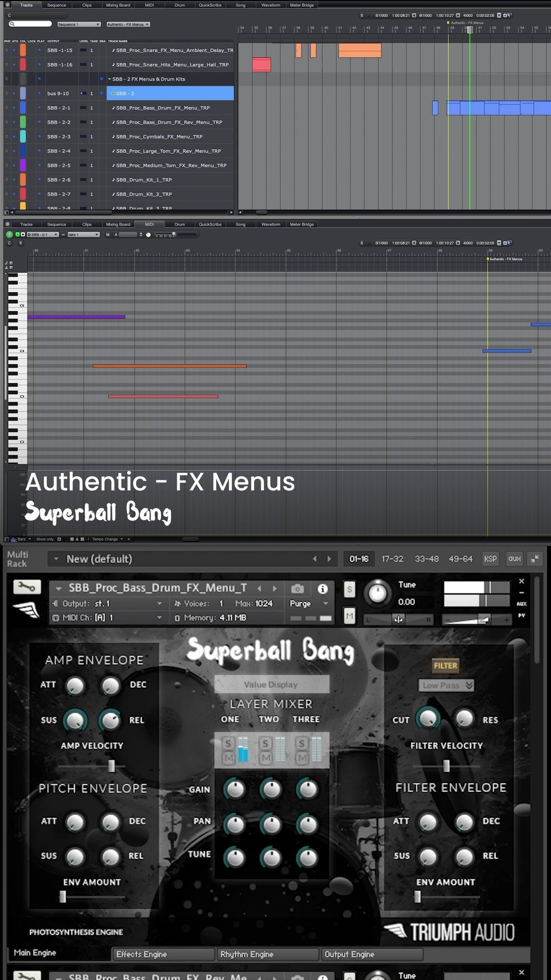Open the Low Pass filter type dropdown
The height and width of the screenshot is (980, 551).
coord(446,685)
